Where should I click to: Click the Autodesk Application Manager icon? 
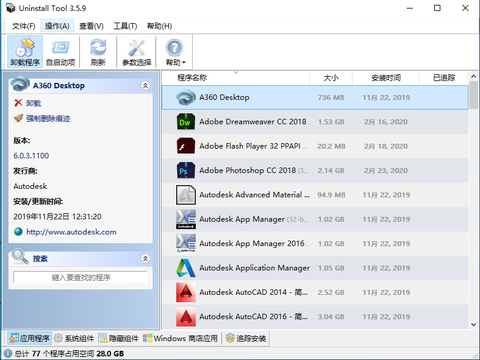[x=186, y=268]
